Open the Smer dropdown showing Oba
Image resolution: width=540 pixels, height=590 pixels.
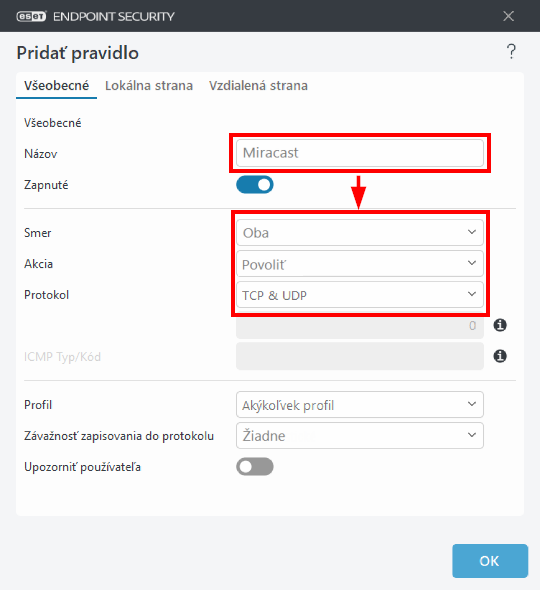click(x=360, y=233)
